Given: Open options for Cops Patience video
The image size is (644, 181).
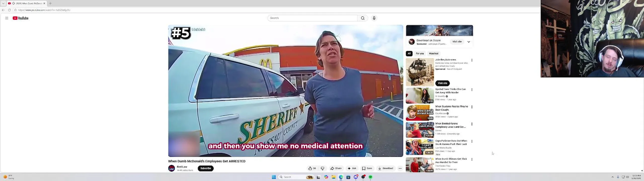Looking at the screenshot, I should (472, 141).
